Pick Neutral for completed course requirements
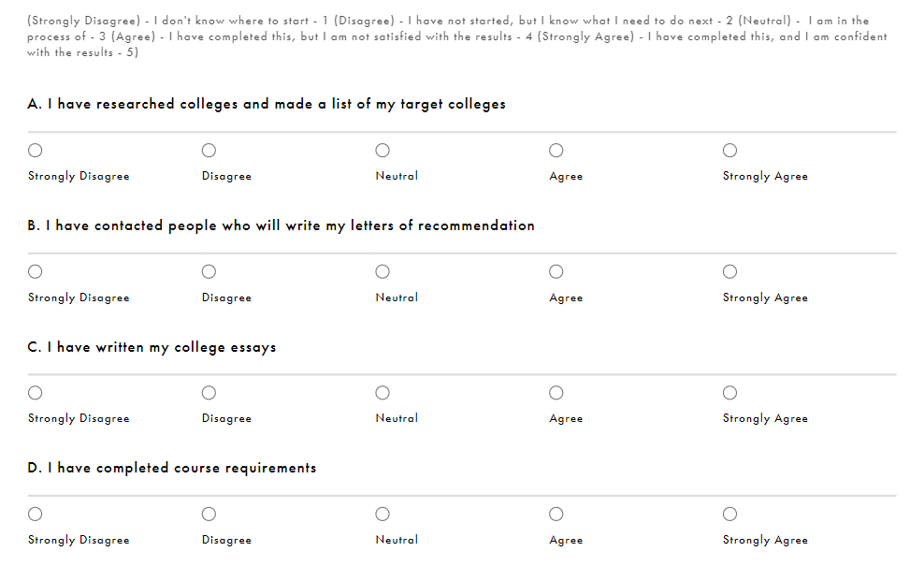 pyautogui.click(x=383, y=515)
